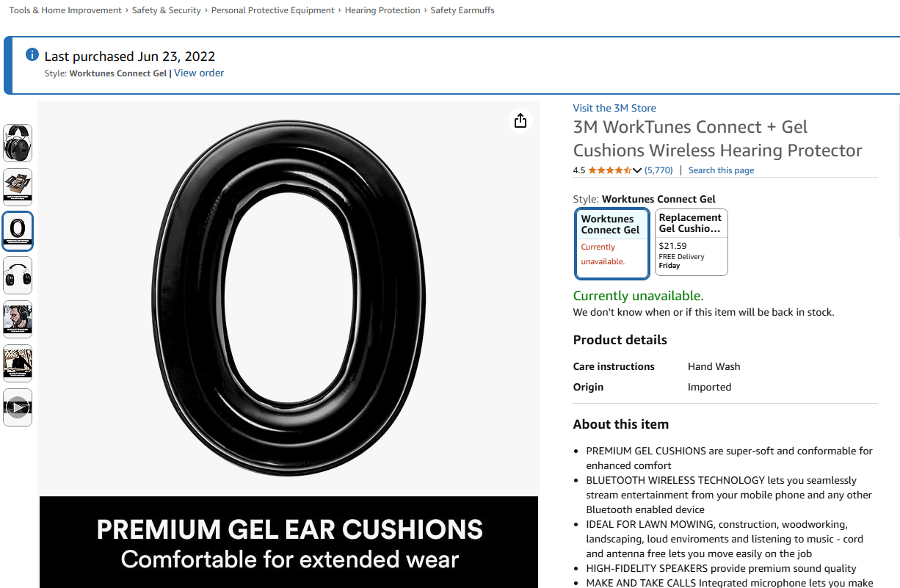This screenshot has width=900, height=588.
Task: Open Personal Protective Equipment breadcrumb
Action: [x=272, y=10]
